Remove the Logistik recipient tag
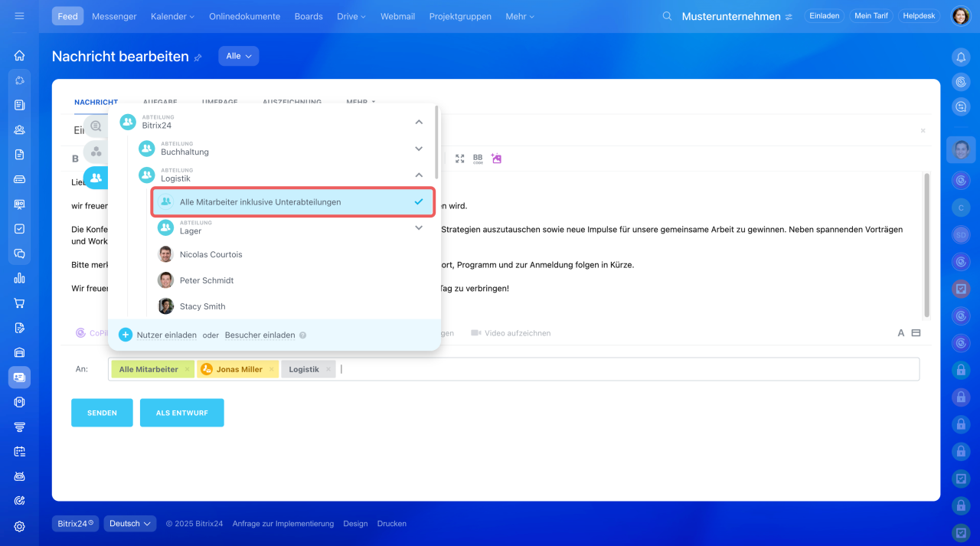Viewport: 980px width, 546px height. [328, 369]
